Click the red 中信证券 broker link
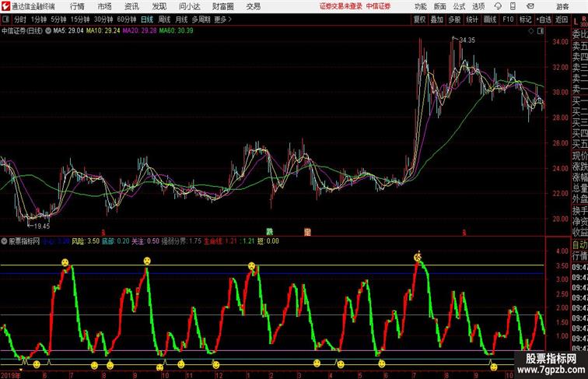Screen dimensions: 588x379 point(378,6)
